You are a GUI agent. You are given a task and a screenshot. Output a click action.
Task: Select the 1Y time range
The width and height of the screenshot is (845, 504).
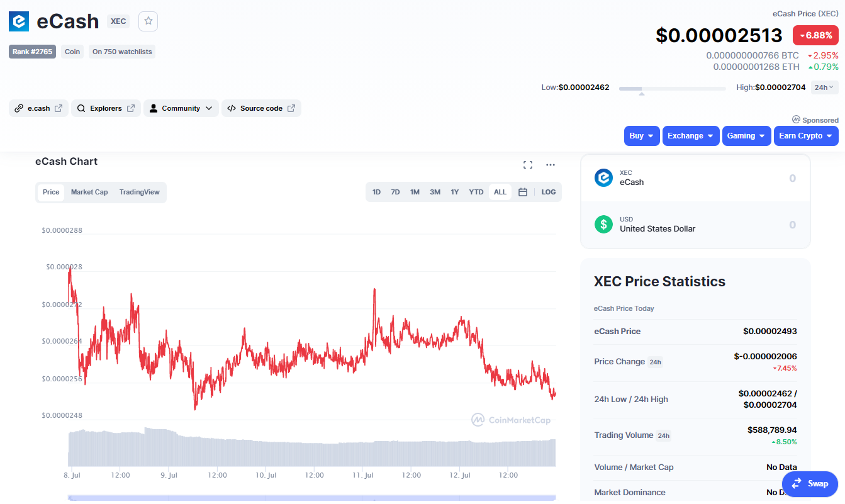pyautogui.click(x=454, y=192)
